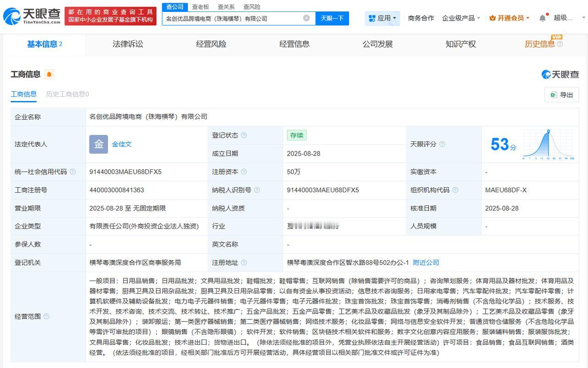Open the 法律诉讼 tab
This screenshot has width=588, height=368.
[x=128, y=44]
